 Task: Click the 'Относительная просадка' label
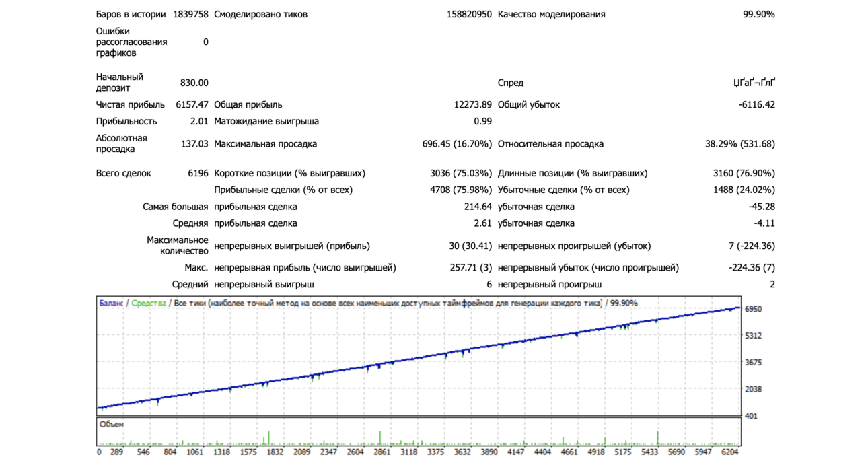coord(550,143)
